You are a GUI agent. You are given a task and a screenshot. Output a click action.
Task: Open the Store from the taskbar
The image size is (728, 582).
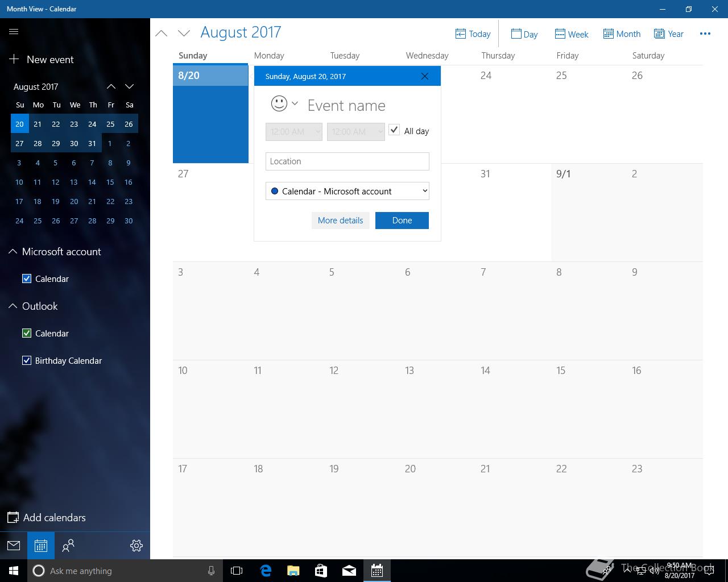point(321,571)
